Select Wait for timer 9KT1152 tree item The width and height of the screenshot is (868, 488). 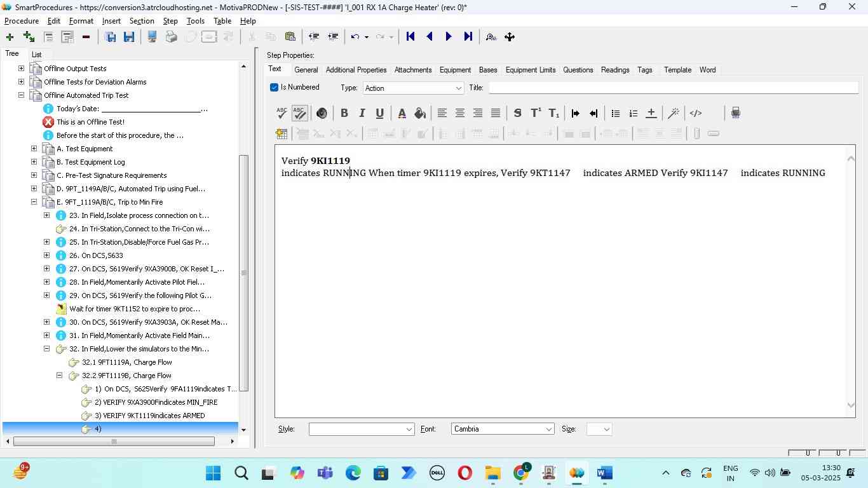(x=135, y=309)
